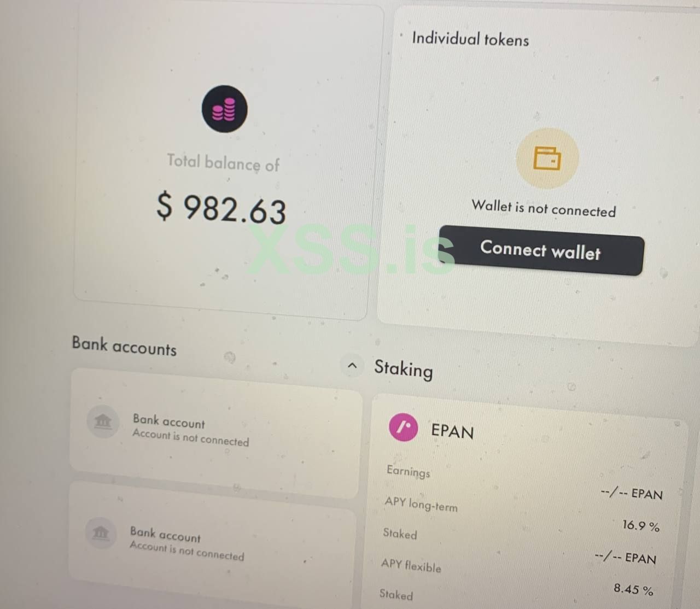The width and height of the screenshot is (700, 609).
Task: Click the Earnings row label
Action: (x=408, y=471)
